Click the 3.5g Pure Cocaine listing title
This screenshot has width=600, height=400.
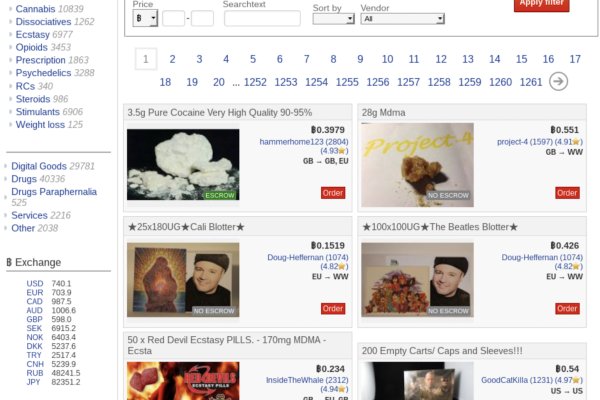tap(220, 113)
